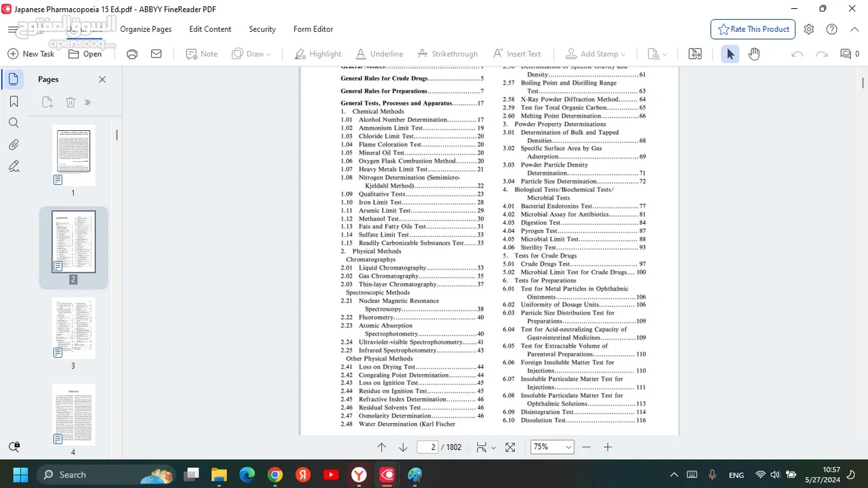
Task: Close the Pages panel
Action: tap(102, 79)
